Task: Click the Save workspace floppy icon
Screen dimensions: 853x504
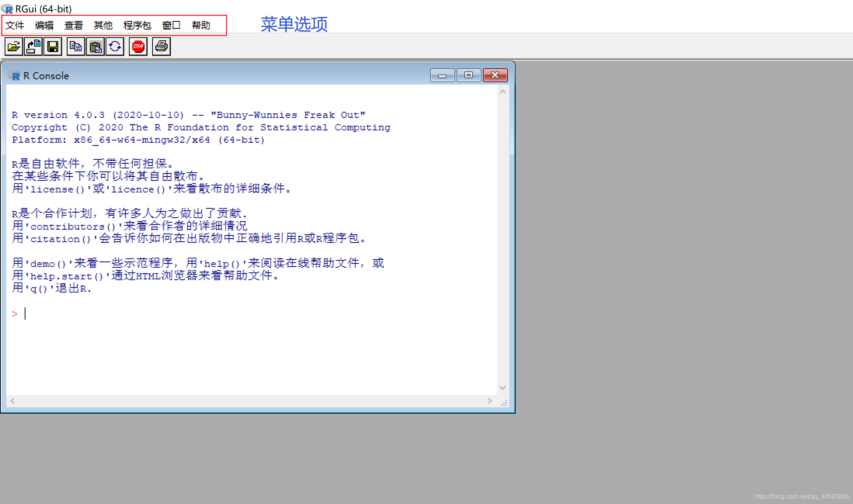Action: pos(53,47)
